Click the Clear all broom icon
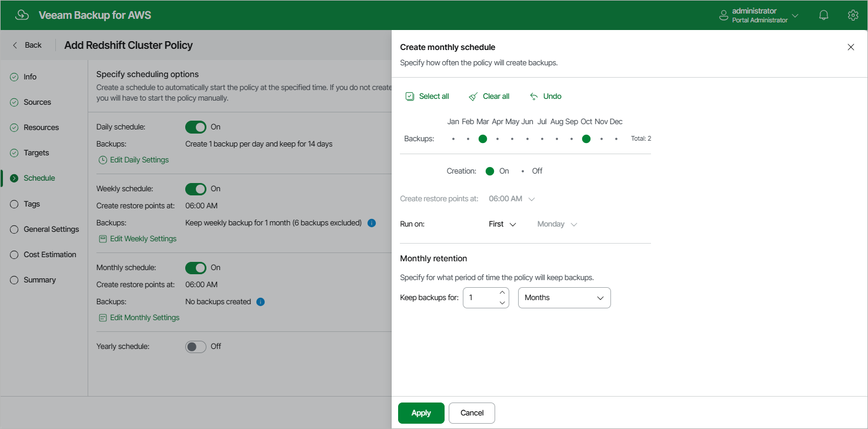The image size is (868, 429). click(x=473, y=97)
